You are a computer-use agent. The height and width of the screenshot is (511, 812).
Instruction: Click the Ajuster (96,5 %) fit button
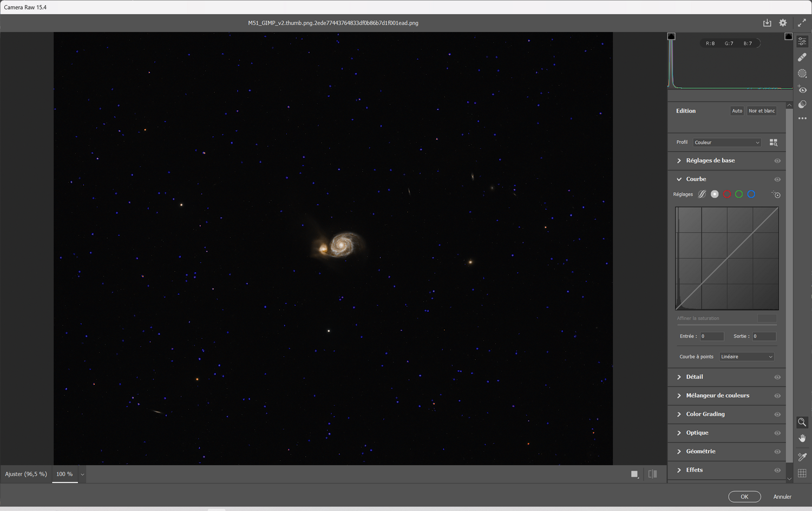click(x=26, y=474)
